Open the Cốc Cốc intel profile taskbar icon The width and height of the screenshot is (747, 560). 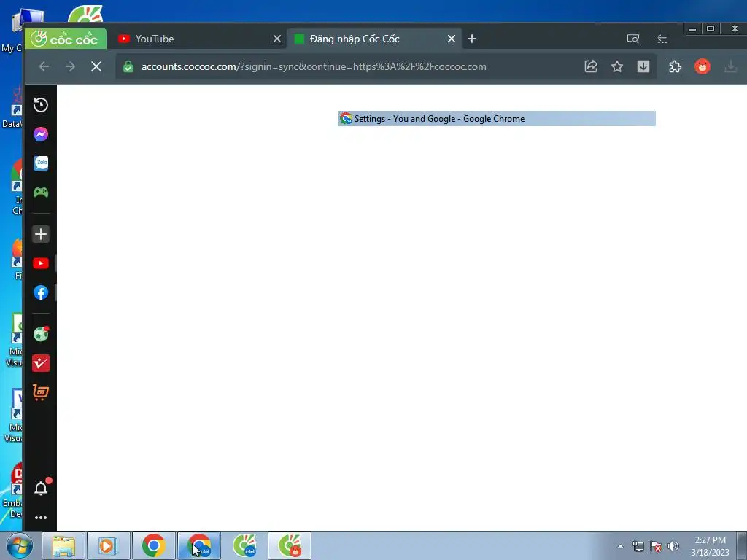245,545
